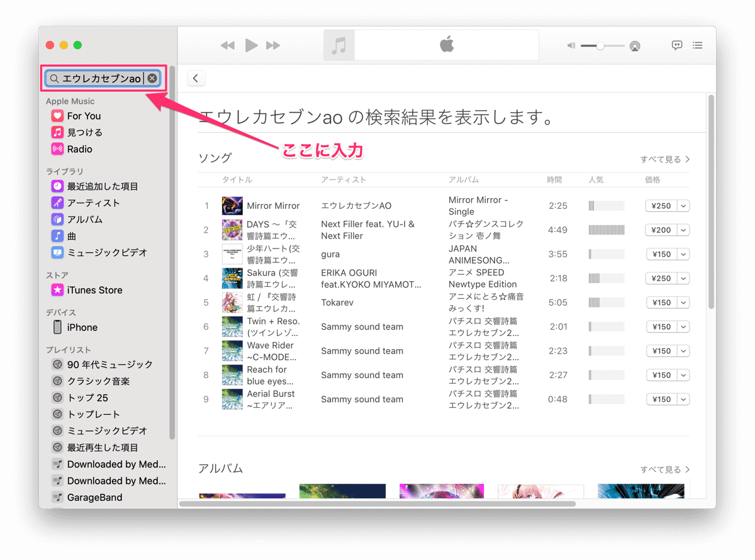The width and height of the screenshot is (755, 560).
Task: Open price dropdown for 少年ハート
Action: [x=683, y=254]
